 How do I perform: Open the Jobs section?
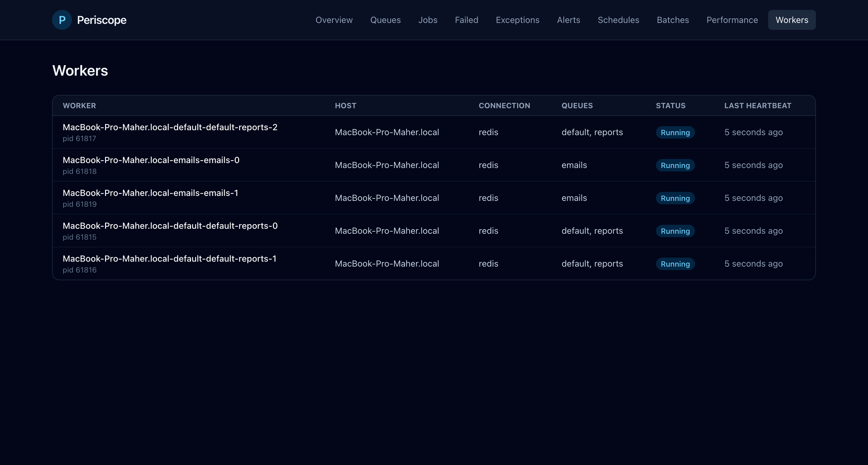pos(427,20)
